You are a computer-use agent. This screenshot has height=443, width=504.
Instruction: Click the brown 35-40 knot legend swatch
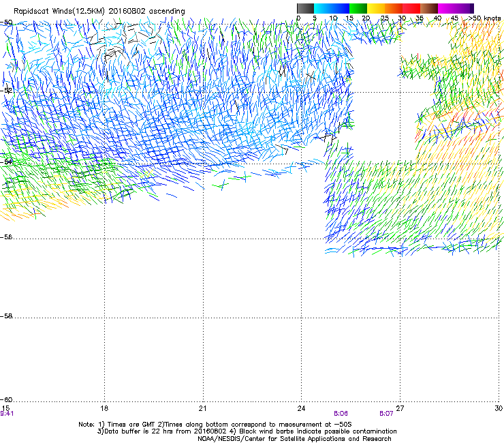point(429,8)
